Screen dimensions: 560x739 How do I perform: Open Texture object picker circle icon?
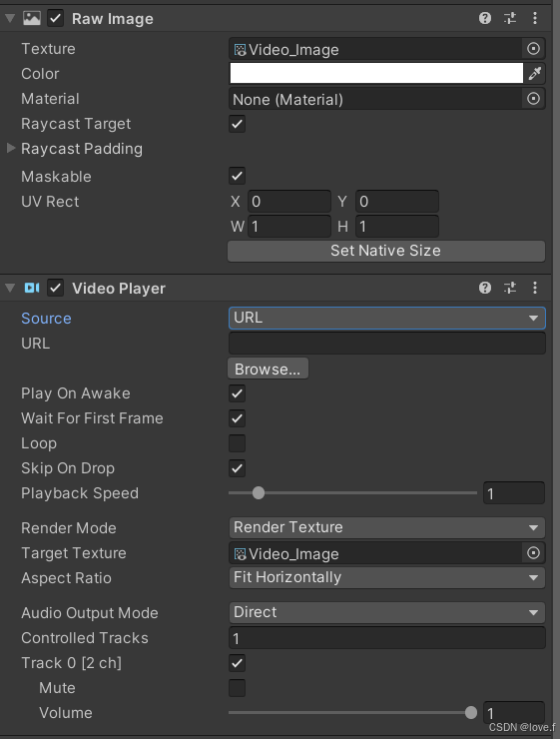click(533, 49)
